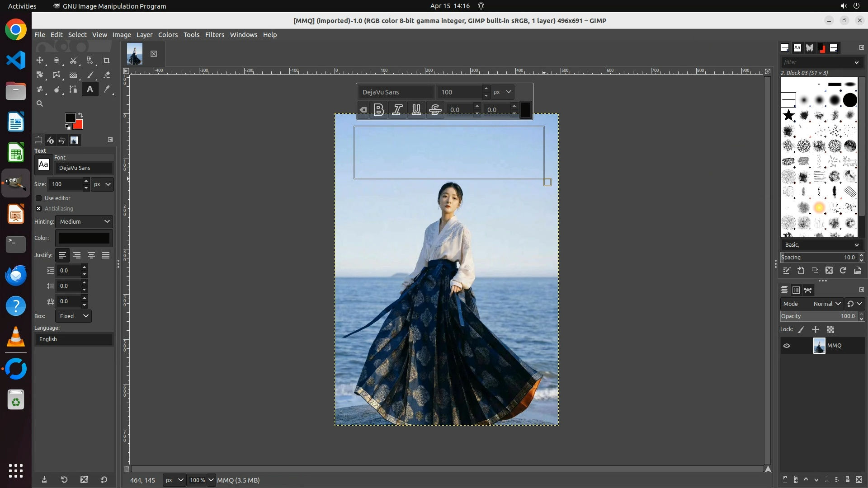
Task: Select the Eraser tool
Action: (x=107, y=75)
